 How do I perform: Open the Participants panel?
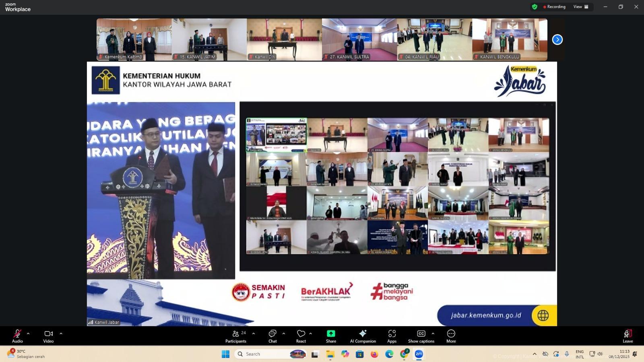click(x=236, y=336)
